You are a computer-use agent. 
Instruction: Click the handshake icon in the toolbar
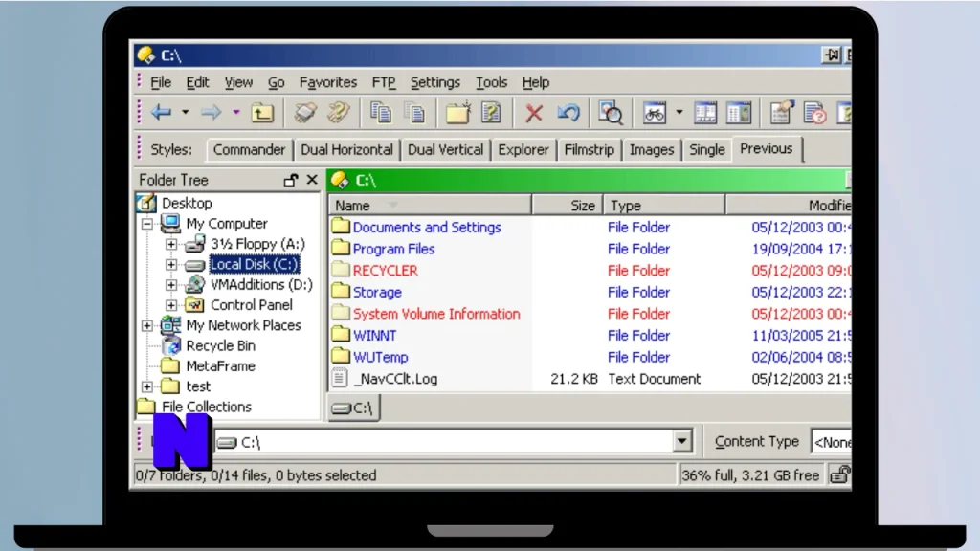[305, 113]
